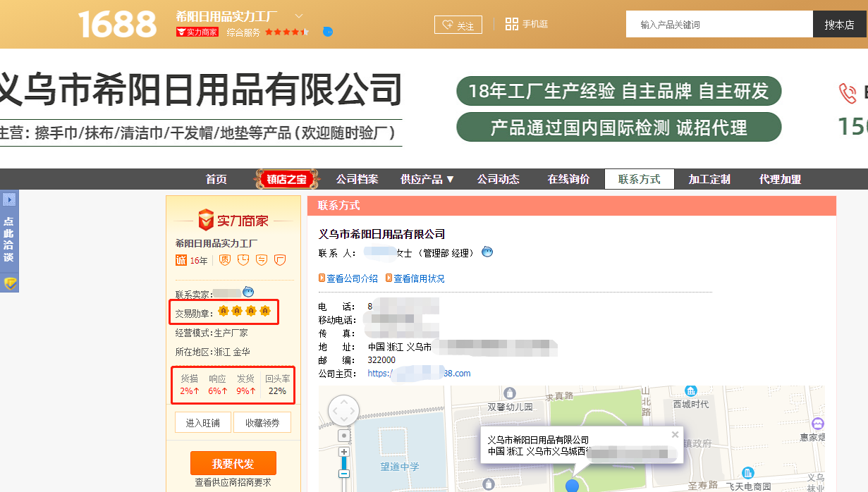Viewport: 868px width, 492px height.
Task: Click the Wangwang icon beside the contact person
Action: tap(487, 252)
